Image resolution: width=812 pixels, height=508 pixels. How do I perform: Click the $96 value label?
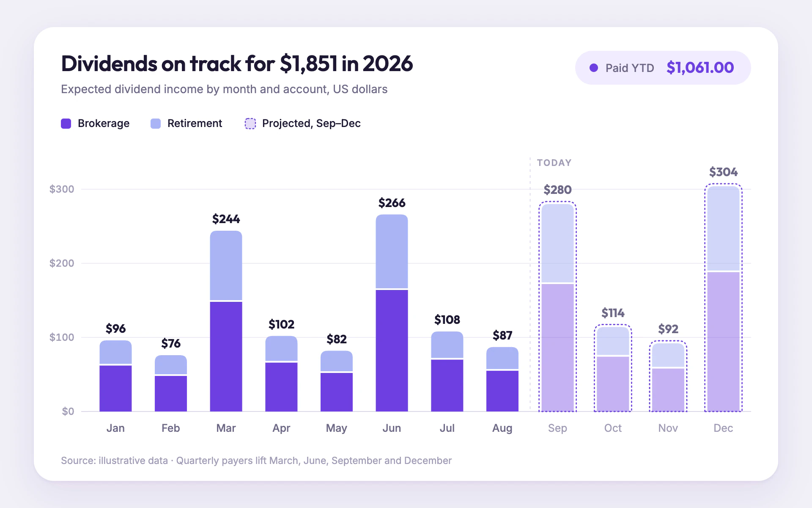[115, 329]
